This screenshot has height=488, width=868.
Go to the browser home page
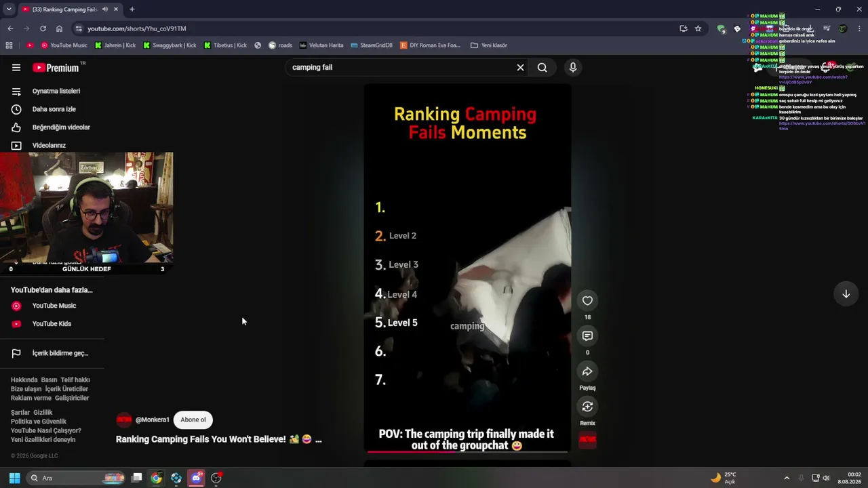(x=59, y=28)
